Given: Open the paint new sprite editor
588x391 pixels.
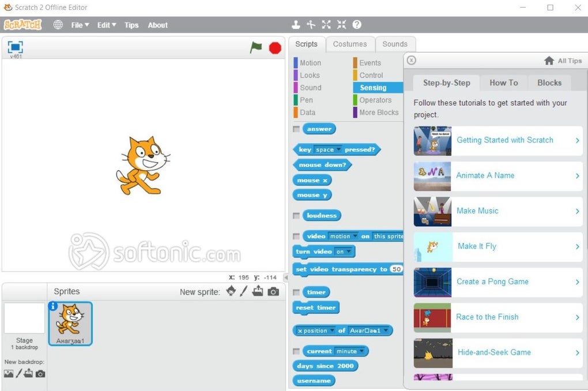Looking at the screenshot, I should [244, 292].
